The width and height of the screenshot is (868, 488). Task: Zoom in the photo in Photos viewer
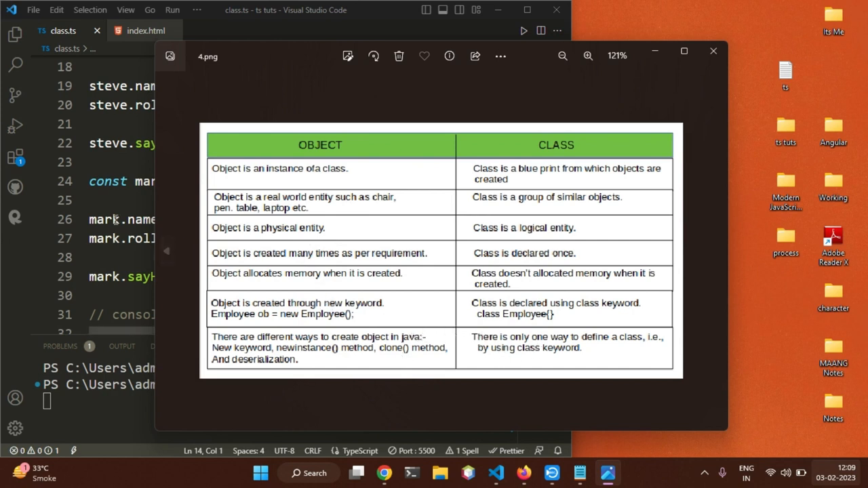588,56
